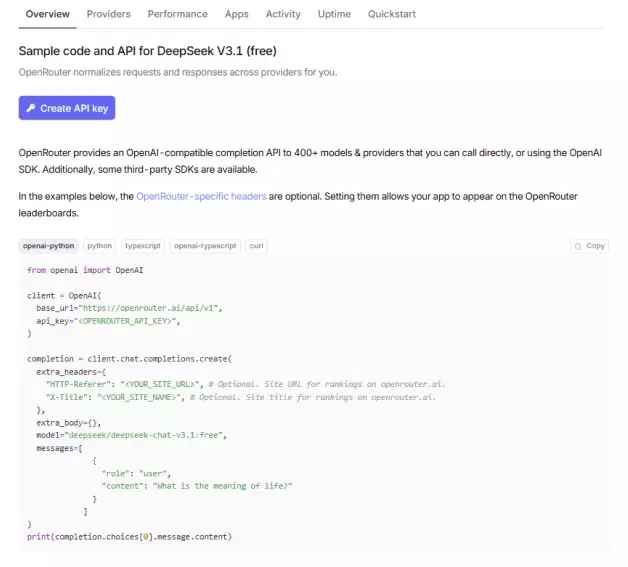Screen dimensions: 628x567
Task: Copy the sample code
Action: 589,246
